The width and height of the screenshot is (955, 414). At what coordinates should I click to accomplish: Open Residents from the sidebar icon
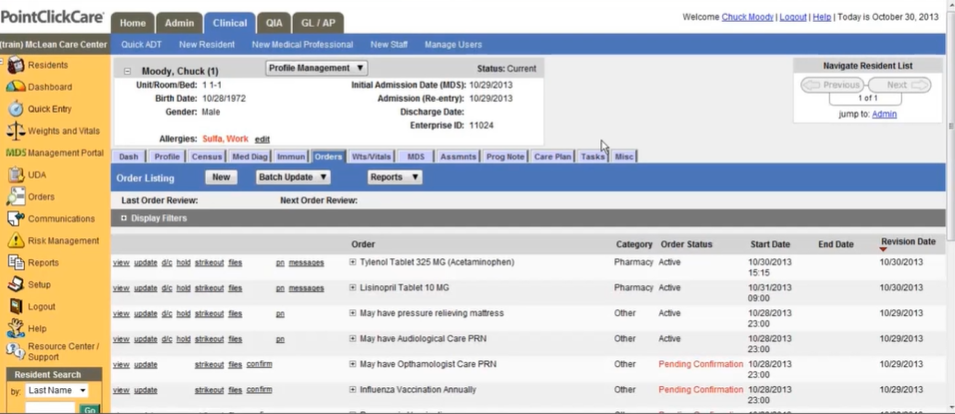[x=15, y=65]
